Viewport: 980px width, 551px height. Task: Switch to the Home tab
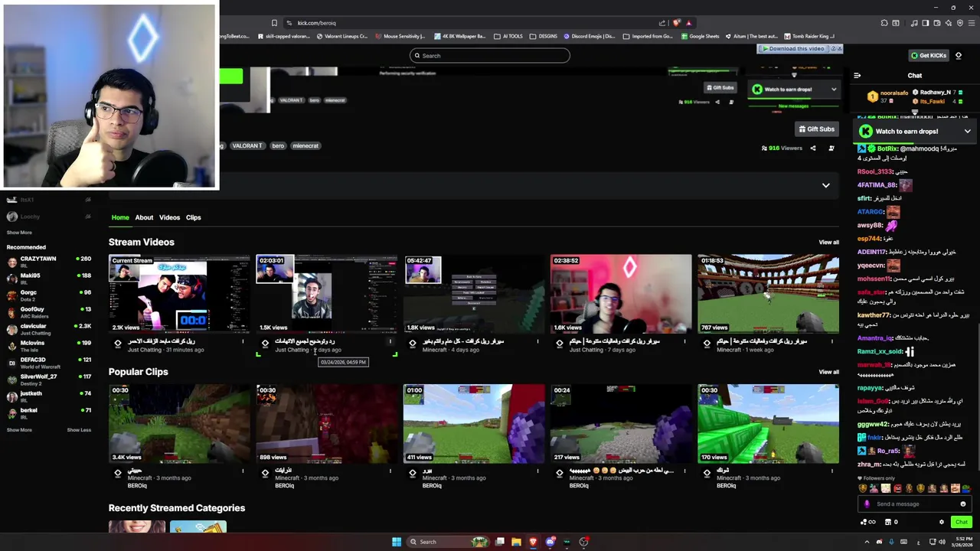(x=120, y=217)
